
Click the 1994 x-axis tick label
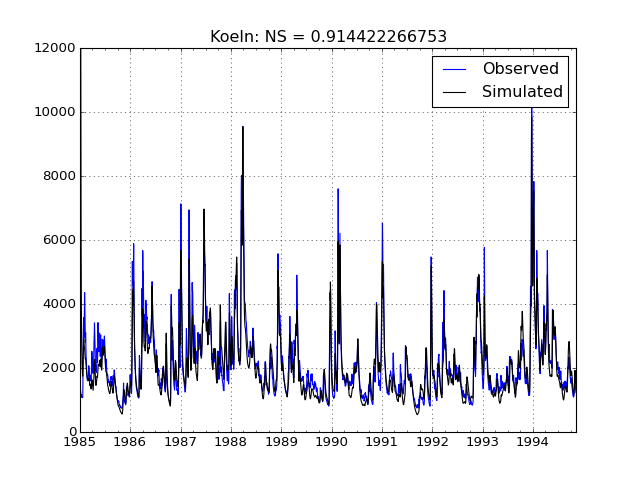click(x=533, y=441)
